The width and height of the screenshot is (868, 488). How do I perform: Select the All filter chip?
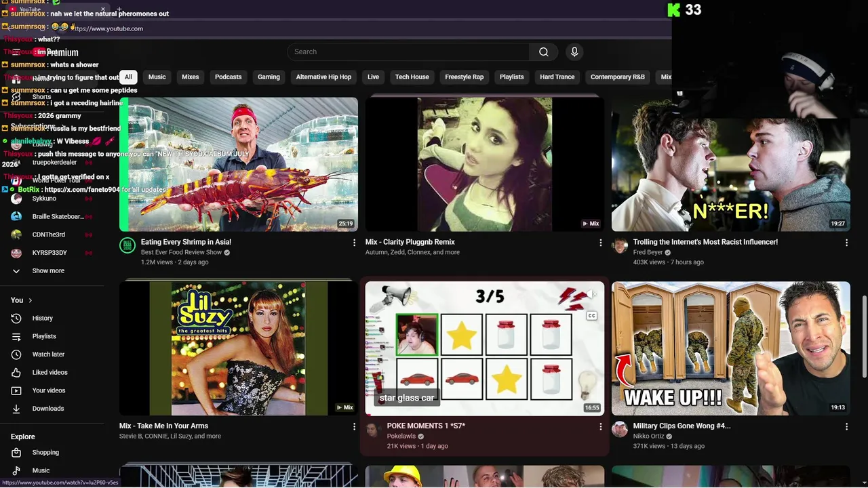pyautogui.click(x=128, y=77)
